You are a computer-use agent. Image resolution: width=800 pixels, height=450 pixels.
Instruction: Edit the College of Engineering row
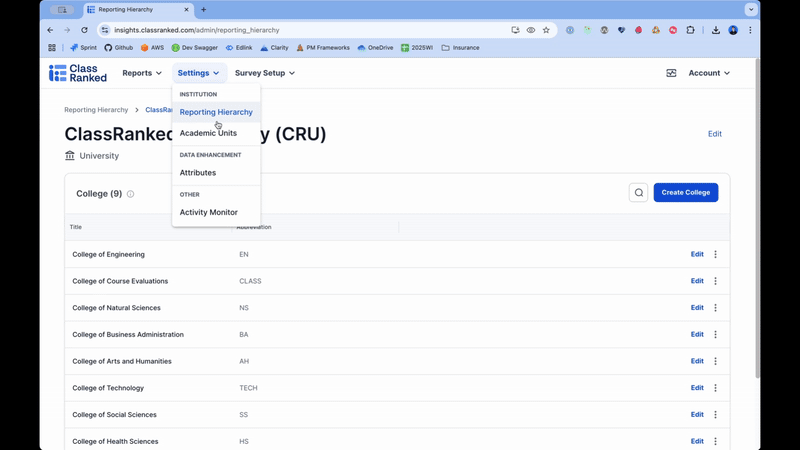click(697, 254)
